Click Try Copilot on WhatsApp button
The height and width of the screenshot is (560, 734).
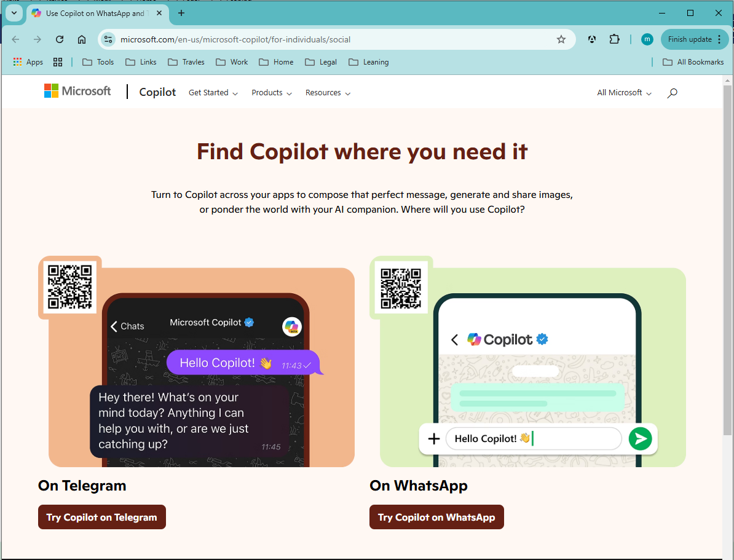pos(436,517)
